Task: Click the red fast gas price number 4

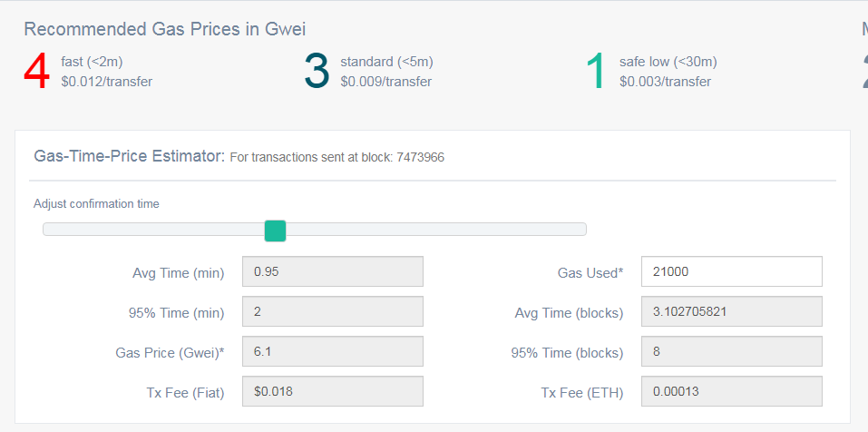Action: (36, 72)
